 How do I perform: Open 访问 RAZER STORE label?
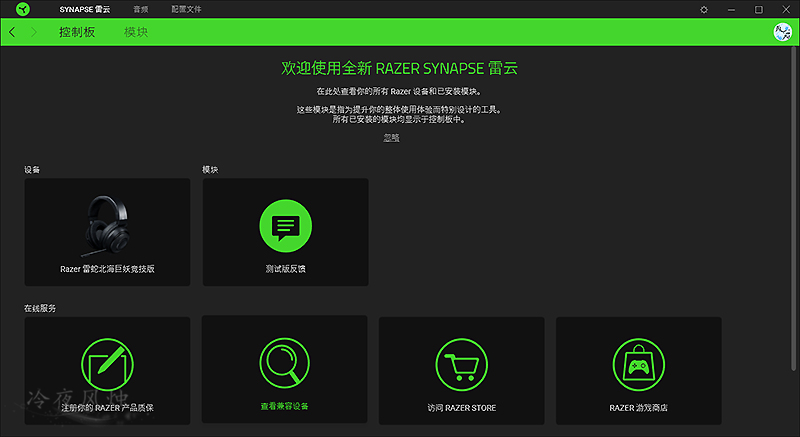462,407
